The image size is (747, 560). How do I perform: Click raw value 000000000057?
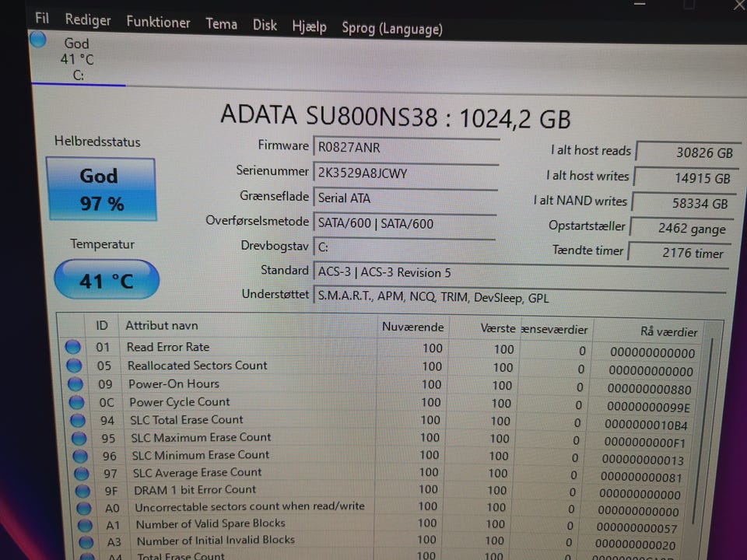tap(637, 528)
